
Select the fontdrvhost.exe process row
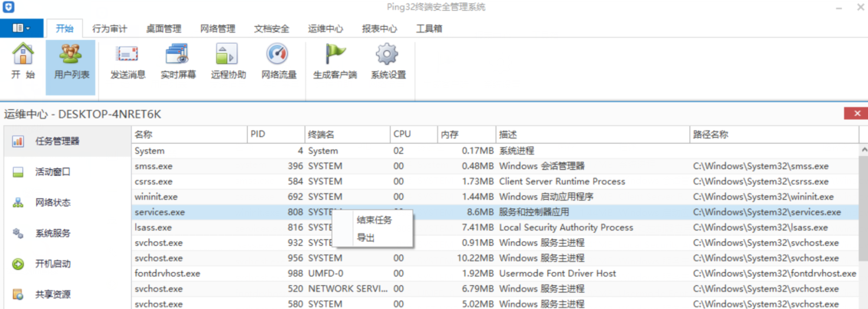point(495,273)
